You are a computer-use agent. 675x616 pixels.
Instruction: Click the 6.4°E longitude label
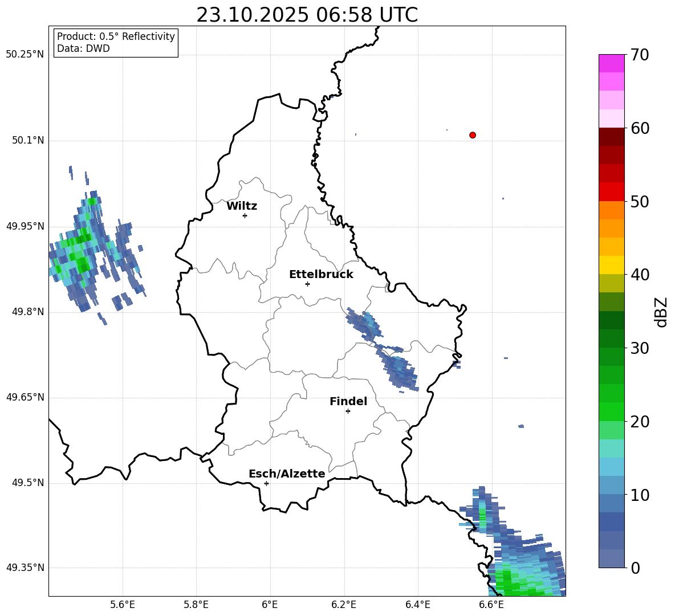click(x=417, y=605)
